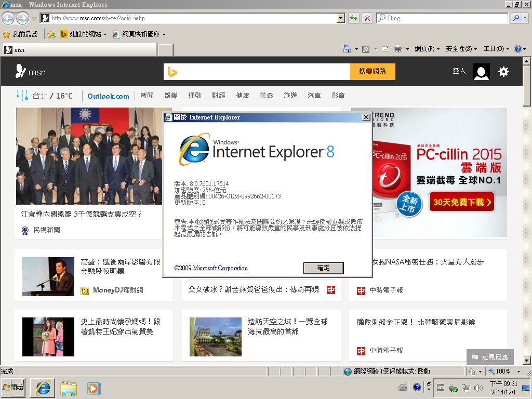Click 登入 sign-in link

pyautogui.click(x=459, y=71)
